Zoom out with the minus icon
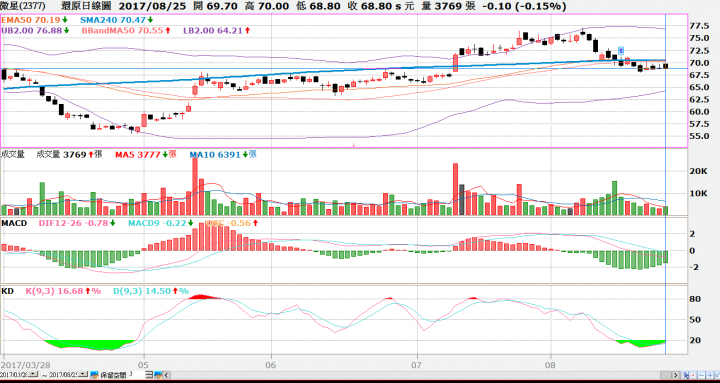Viewport: 720px width, 383px height. (701, 375)
